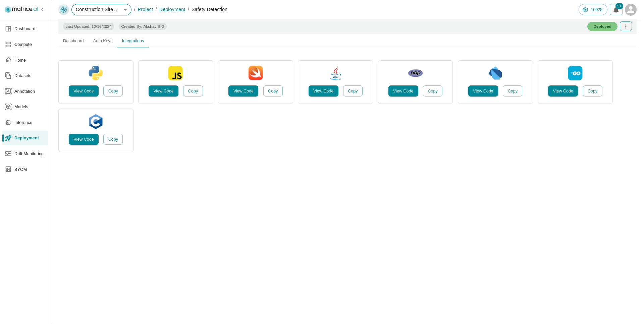Collapse the sidebar with the chevron arrow
Viewport: 644px width, 324px height.
point(42,9)
